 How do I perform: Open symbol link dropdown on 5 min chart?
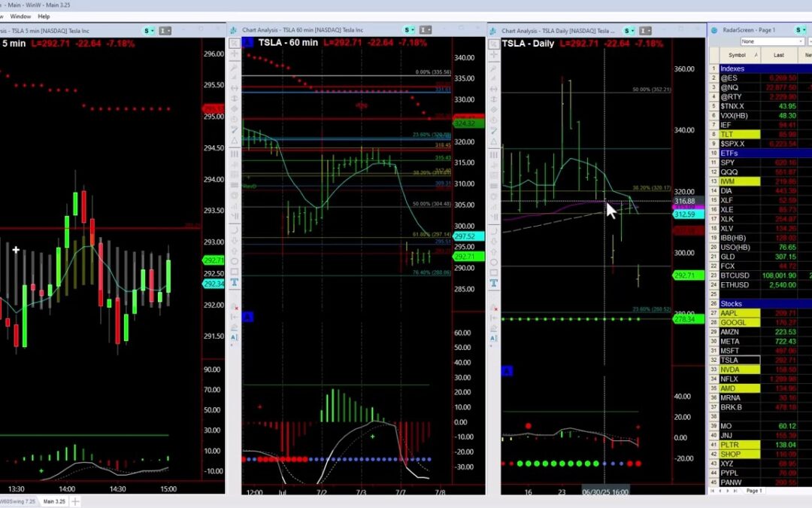pyautogui.click(x=149, y=31)
